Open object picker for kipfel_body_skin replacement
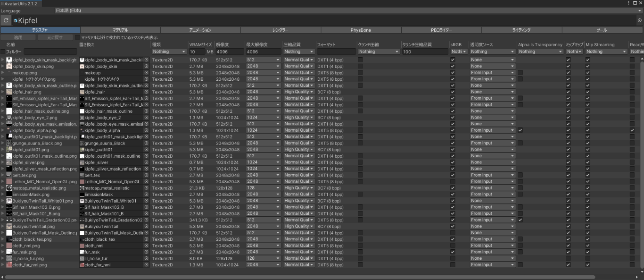Screen dimensions: 644x280 [x=146, y=67]
